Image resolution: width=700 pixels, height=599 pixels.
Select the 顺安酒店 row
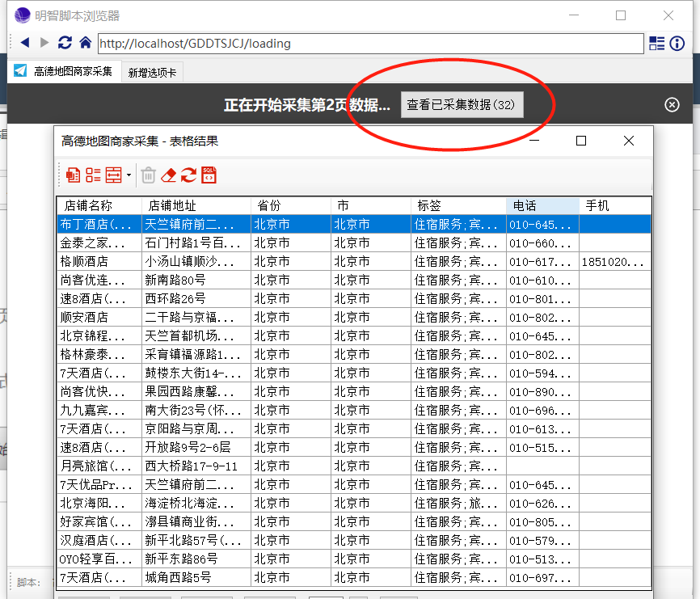354,318
